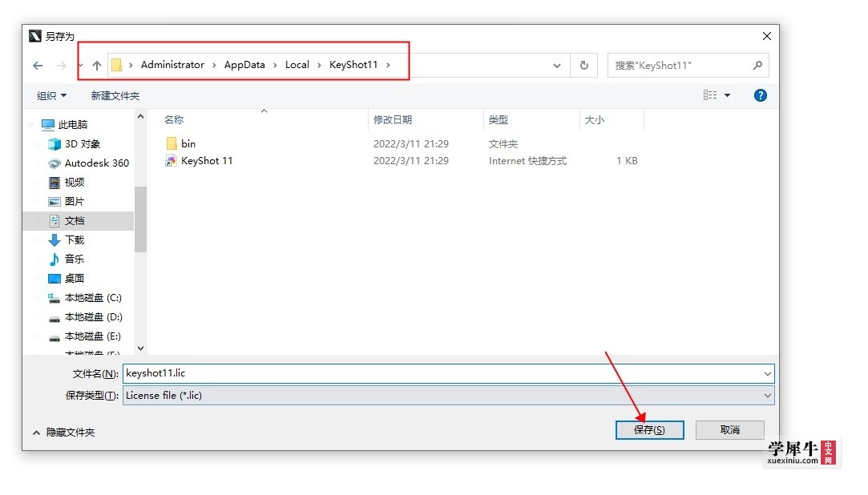Expand chevron after AppData in path
The image size is (868, 495).
point(275,65)
